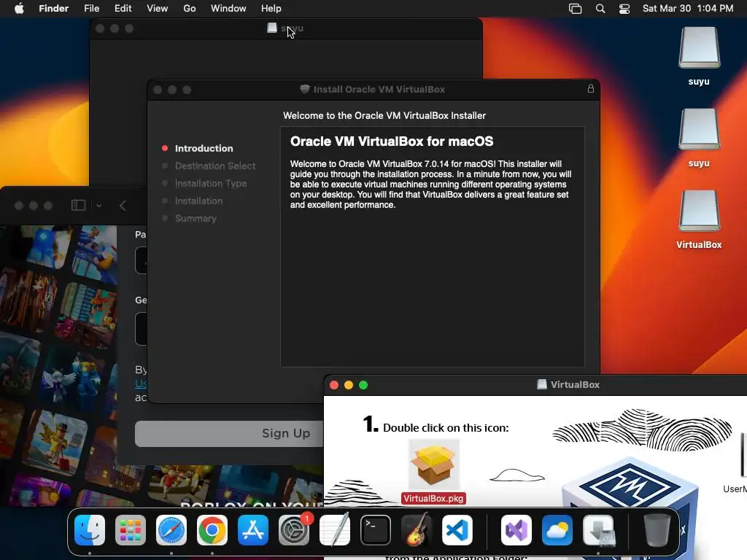The width and height of the screenshot is (747, 560).
Task: Launch Google Chrome from the Dock
Action: pyautogui.click(x=212, y=530)
